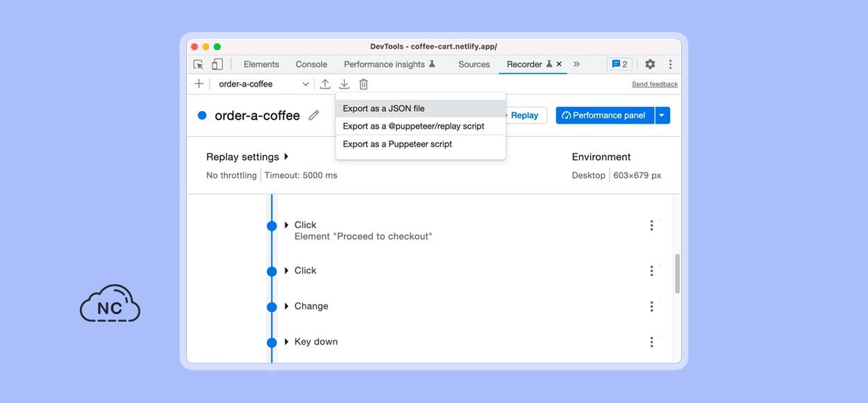Click the Element "Proceed to checkout" description
Screen dimensions: 868x403
[363, 236]
